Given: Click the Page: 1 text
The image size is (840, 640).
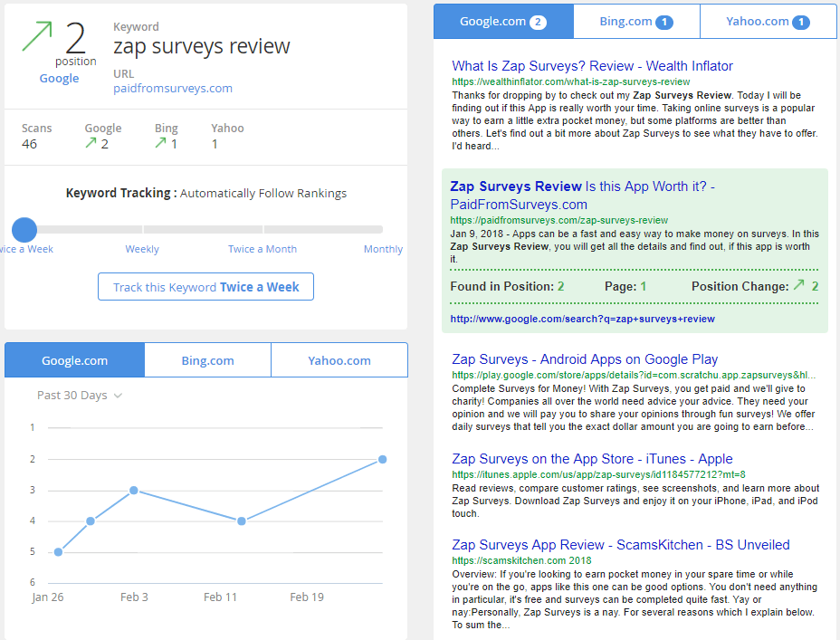Looking at the screenshot, I should click(625, 287).
